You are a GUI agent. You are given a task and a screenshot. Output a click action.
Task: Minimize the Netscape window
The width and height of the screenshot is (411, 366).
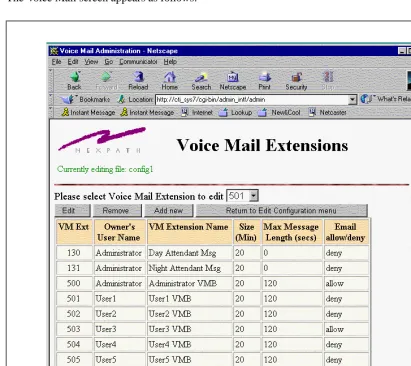pos(402,51)
